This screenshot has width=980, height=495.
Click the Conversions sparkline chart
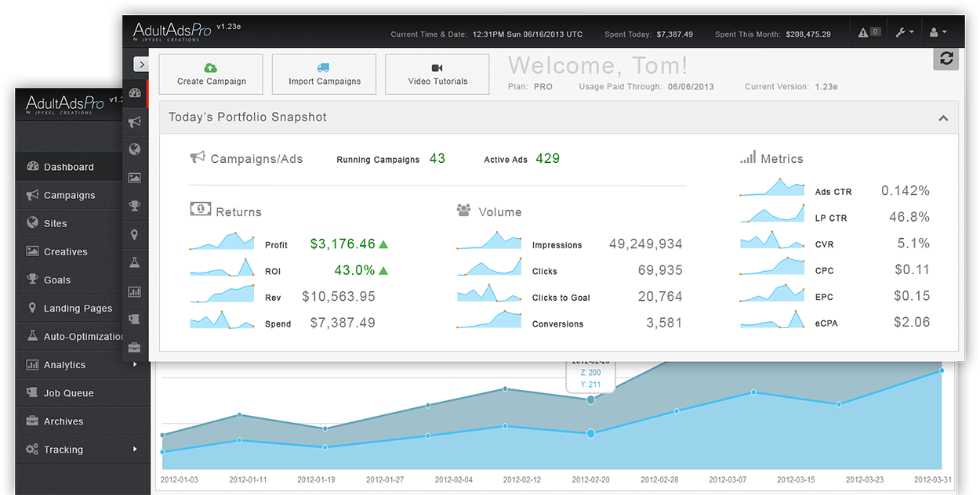click(490, 320)
